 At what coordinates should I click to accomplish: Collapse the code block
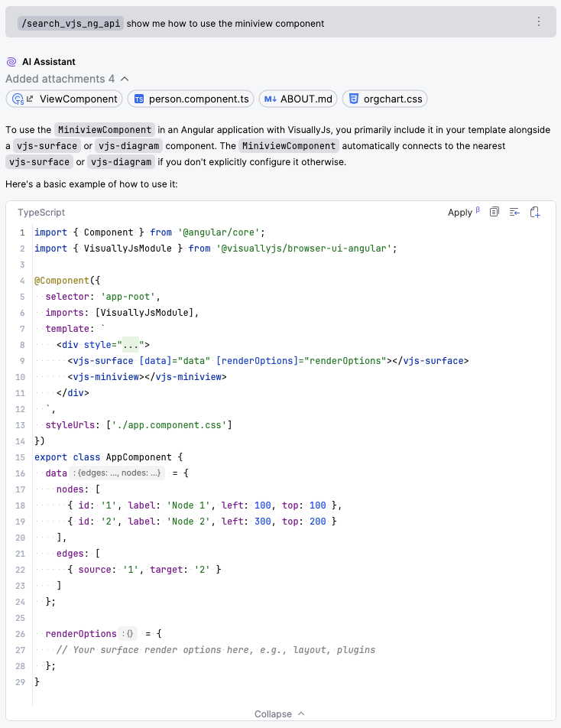(279, 713)
